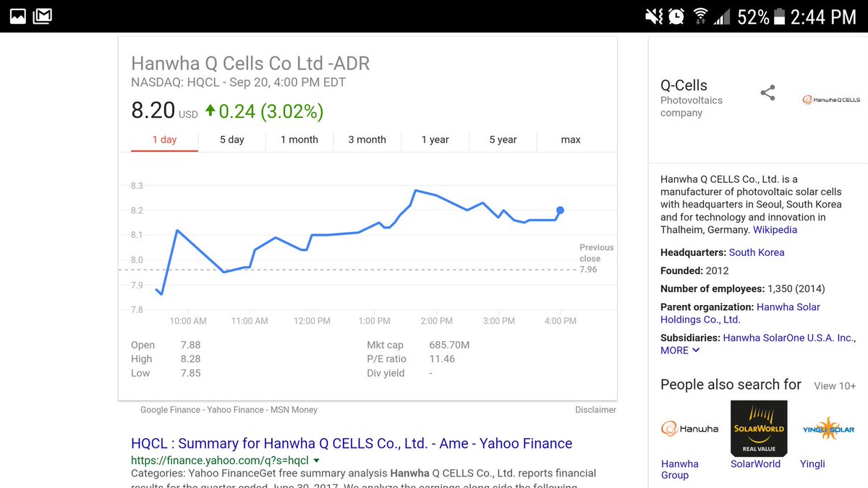Click the NASDAQ: HQCL ticker line
This screenshot has height=488, width=868.
click(x=238, y=82)
